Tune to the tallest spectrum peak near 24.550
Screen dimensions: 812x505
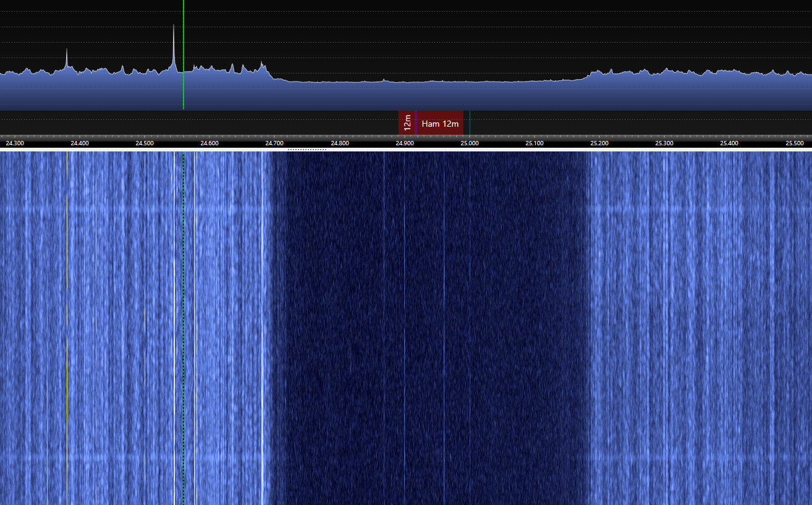click(x=174, y=46)
